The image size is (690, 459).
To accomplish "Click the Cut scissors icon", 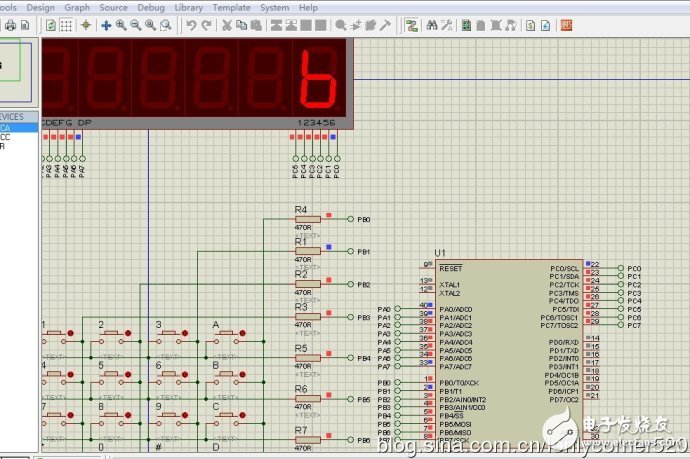I will 227,26.
